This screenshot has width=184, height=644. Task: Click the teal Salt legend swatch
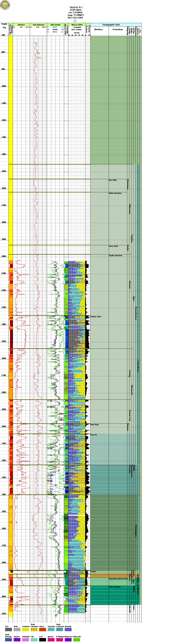pos(34,640)
